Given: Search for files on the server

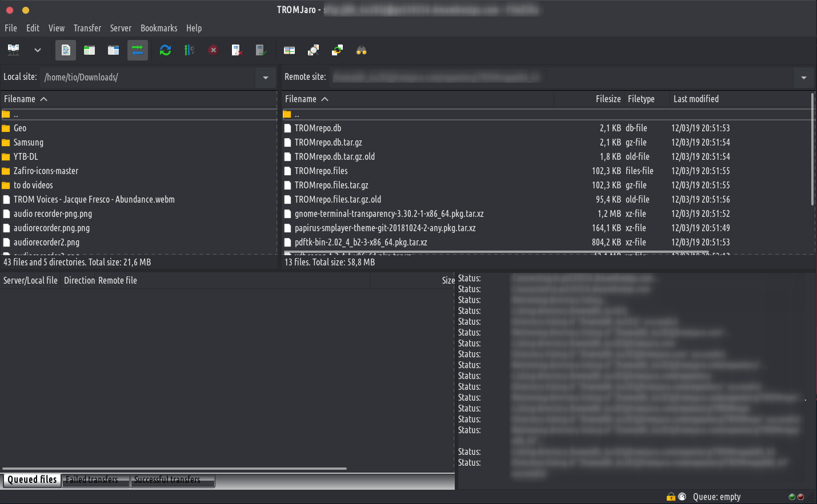Looking at the screenshot, I should point(361,50).
